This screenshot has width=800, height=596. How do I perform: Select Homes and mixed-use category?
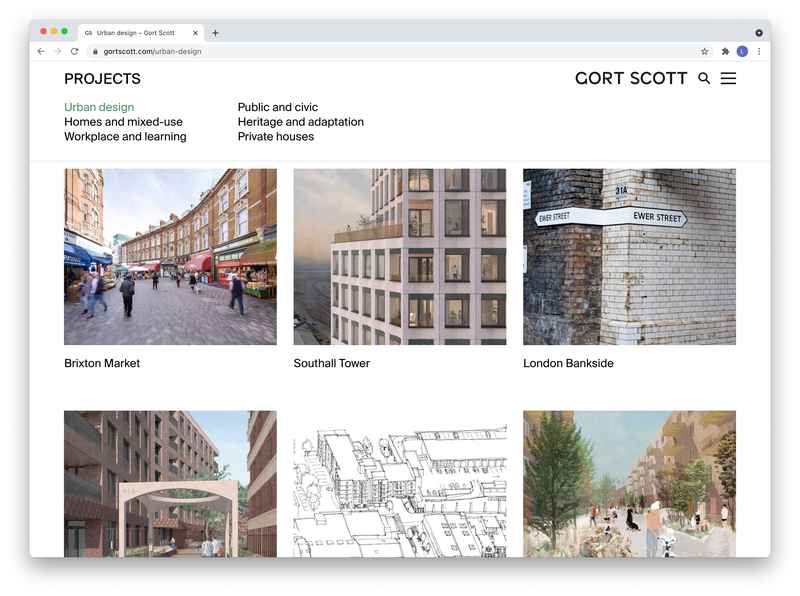click(123, 122)
